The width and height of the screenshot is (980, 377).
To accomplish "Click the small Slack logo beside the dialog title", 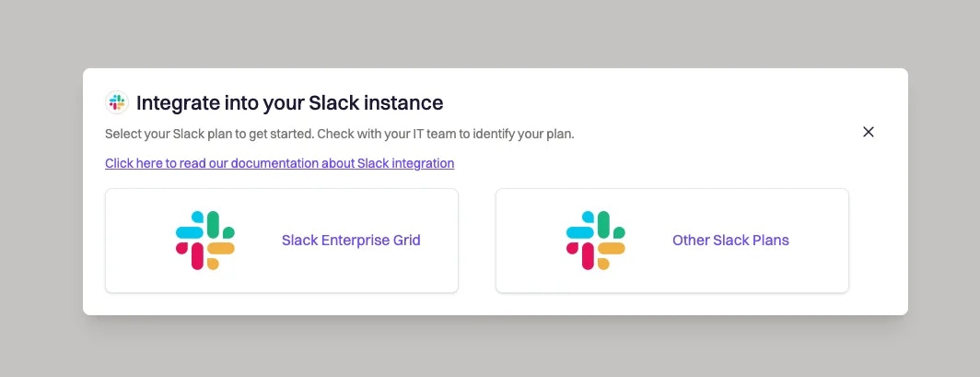I will [x=117, y=102].
